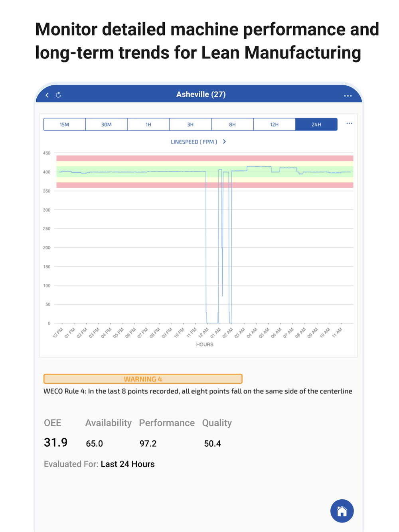This screenshot has height=532, width=399.
Task: Open chart options ellipsis menu
Action: (349, 123)
